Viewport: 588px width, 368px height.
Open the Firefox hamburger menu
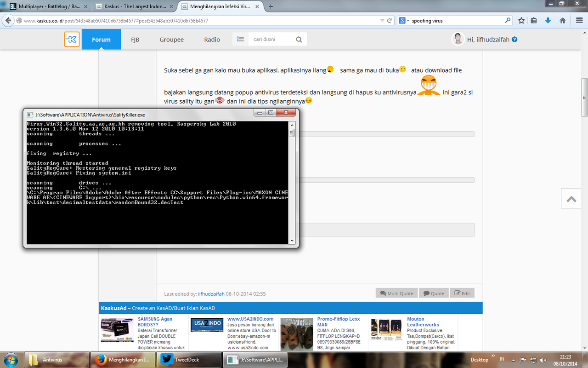tap(578, 21)
